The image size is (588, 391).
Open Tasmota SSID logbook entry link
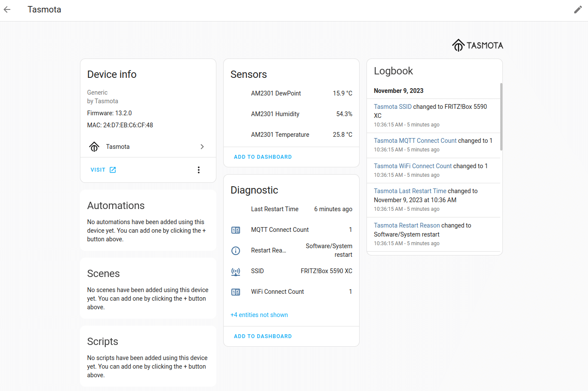click(392, 107)
